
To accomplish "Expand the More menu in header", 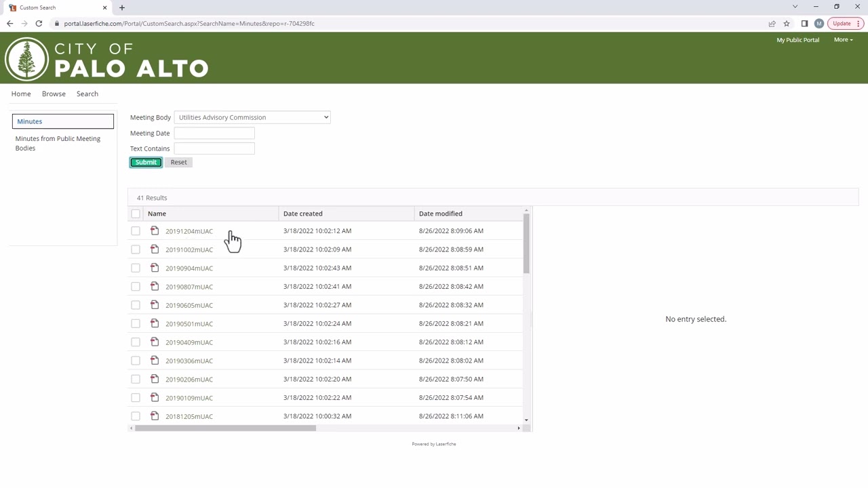I will click(843, 40).
